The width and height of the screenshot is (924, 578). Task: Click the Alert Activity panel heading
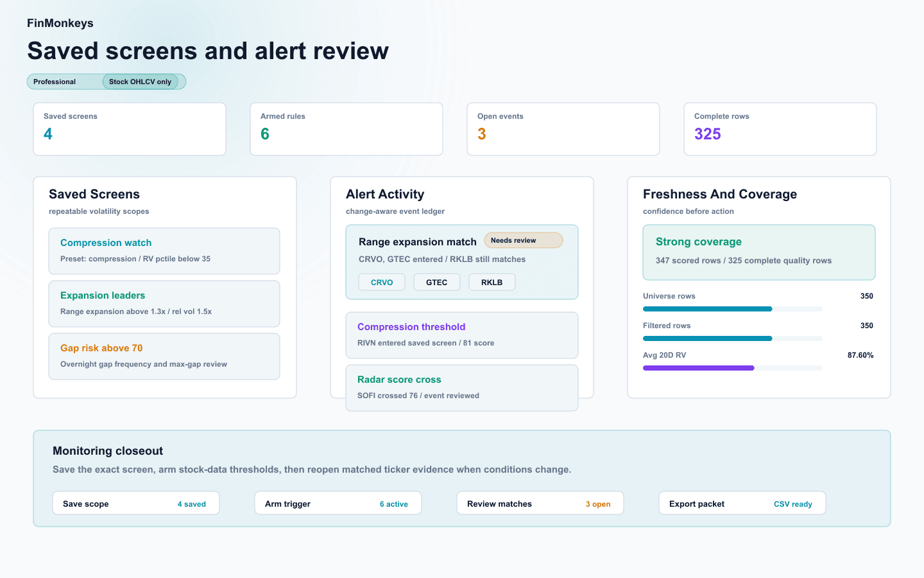[385, 194]
